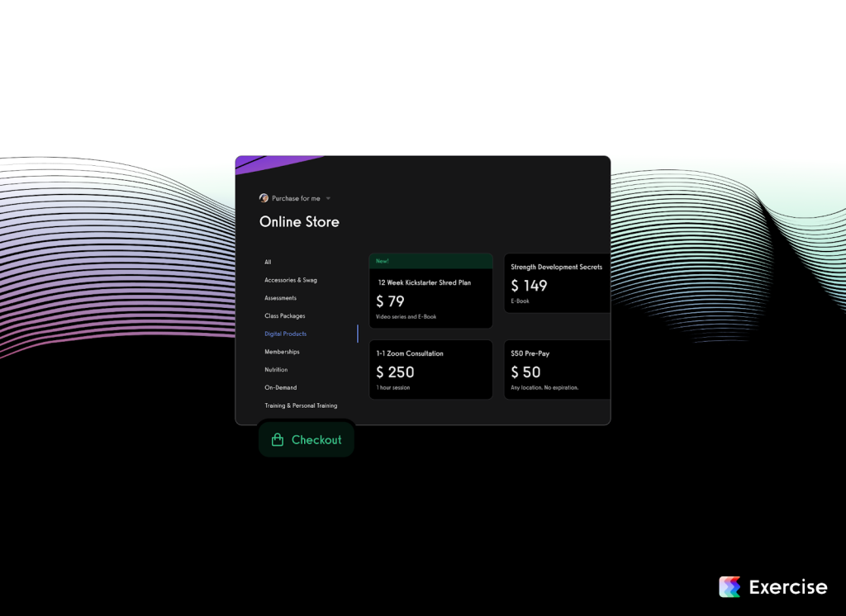
Task: Click the green New! badge
Action: [383, 261]
